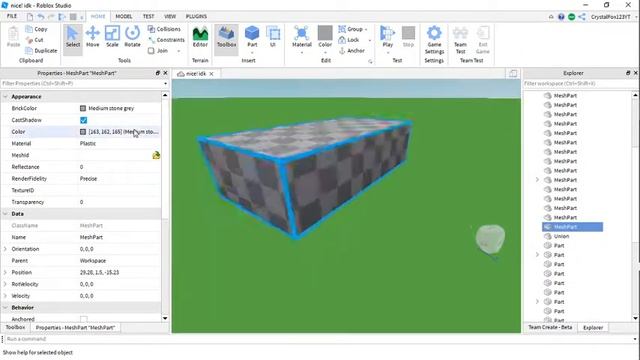
Task: Open the FILE menu
Action: [x=12, y=16]
